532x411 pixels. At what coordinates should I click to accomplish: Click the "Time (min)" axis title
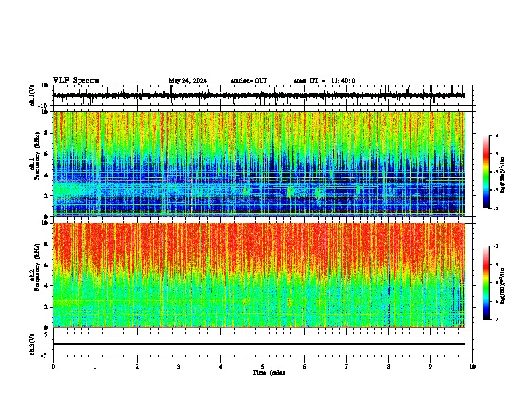point(269,373)
